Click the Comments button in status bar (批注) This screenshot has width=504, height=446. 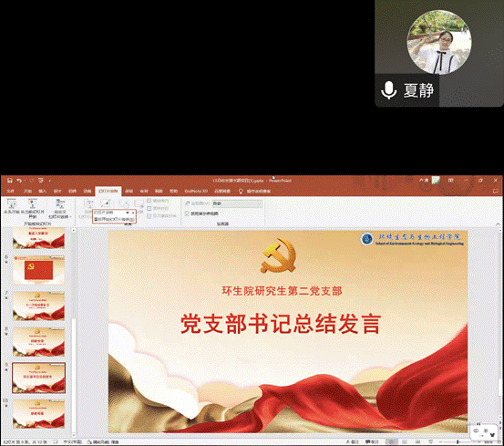pos(372,441)
